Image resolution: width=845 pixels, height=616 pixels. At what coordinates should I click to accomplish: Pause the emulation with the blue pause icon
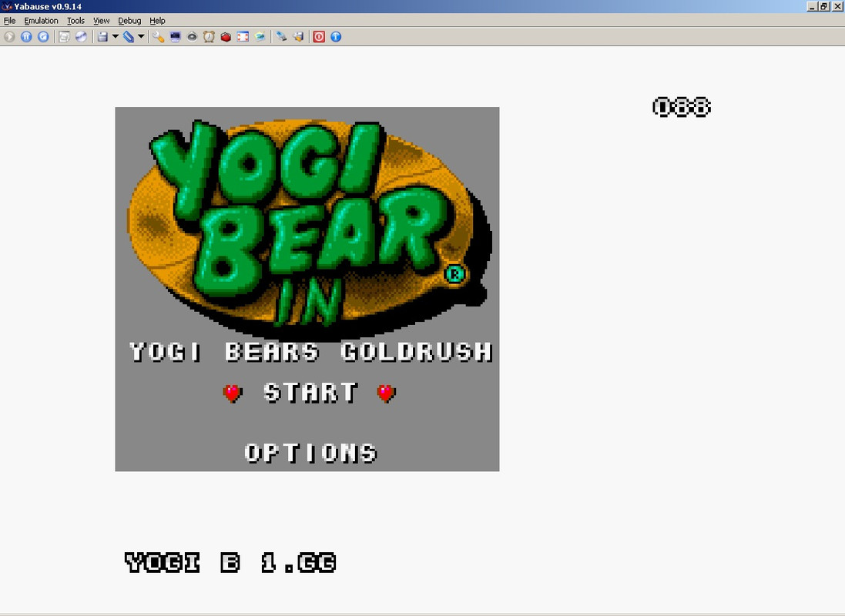point(26,37)
